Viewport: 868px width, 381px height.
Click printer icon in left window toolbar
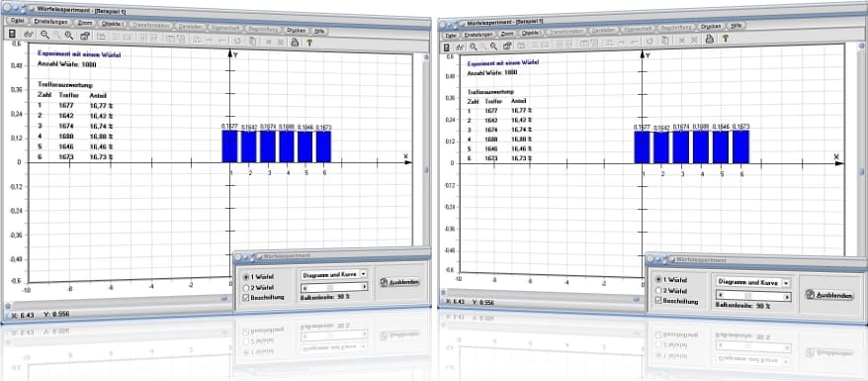click(295, 42)
